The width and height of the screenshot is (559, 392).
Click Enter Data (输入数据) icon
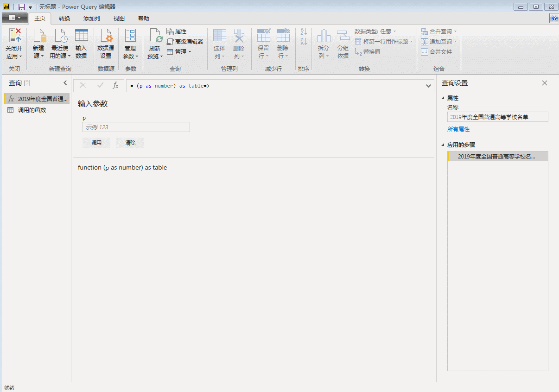81,36
